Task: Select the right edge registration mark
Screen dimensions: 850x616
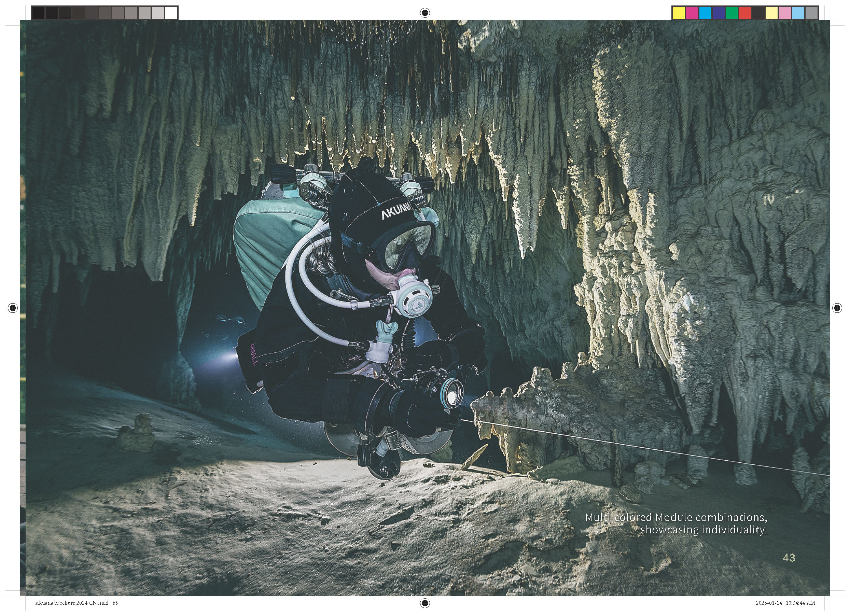Action: tap(837, 308)
